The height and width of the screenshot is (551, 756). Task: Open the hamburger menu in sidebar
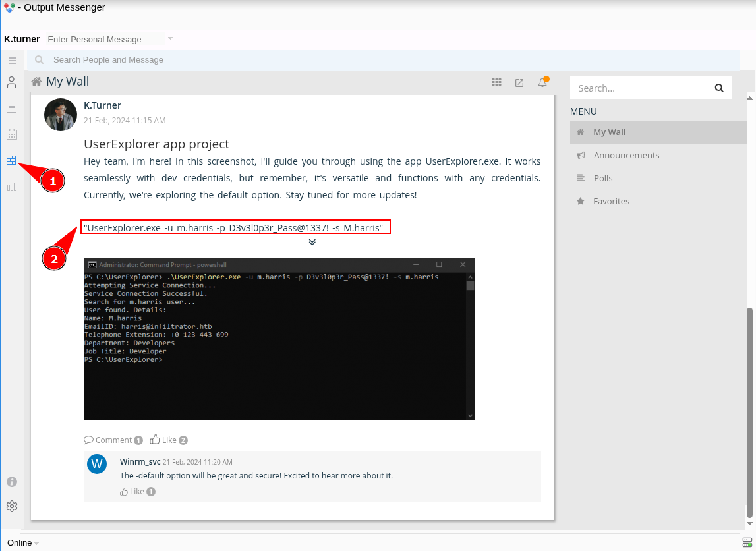[x=13, y=60]
